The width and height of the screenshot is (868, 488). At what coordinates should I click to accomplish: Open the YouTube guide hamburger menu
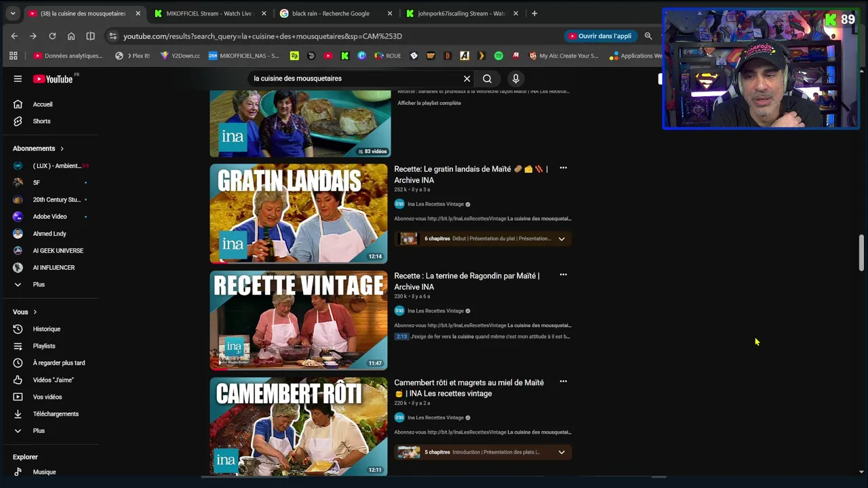pyautogui.click(x=18, y=79)
